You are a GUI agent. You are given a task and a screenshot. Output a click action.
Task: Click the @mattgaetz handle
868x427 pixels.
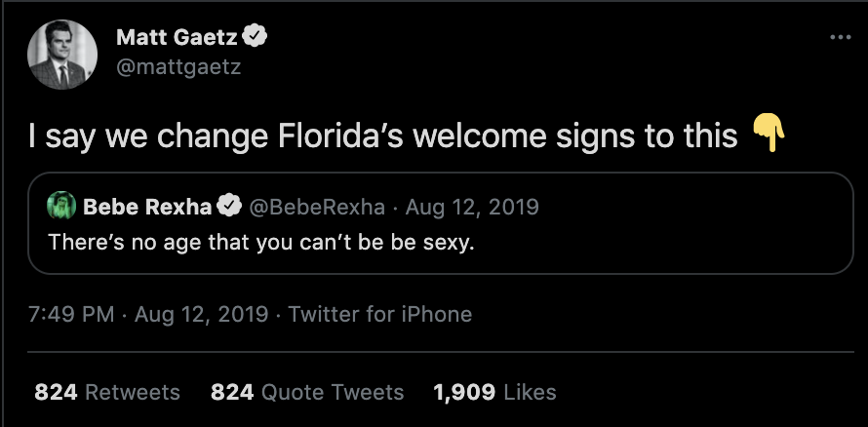[x=178, y=66]
